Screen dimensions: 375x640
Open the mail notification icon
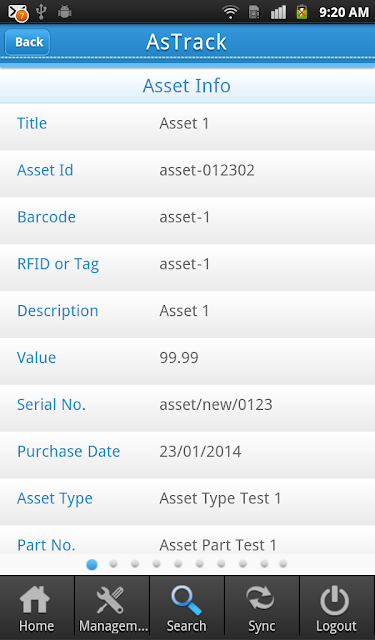pos(18,12)
